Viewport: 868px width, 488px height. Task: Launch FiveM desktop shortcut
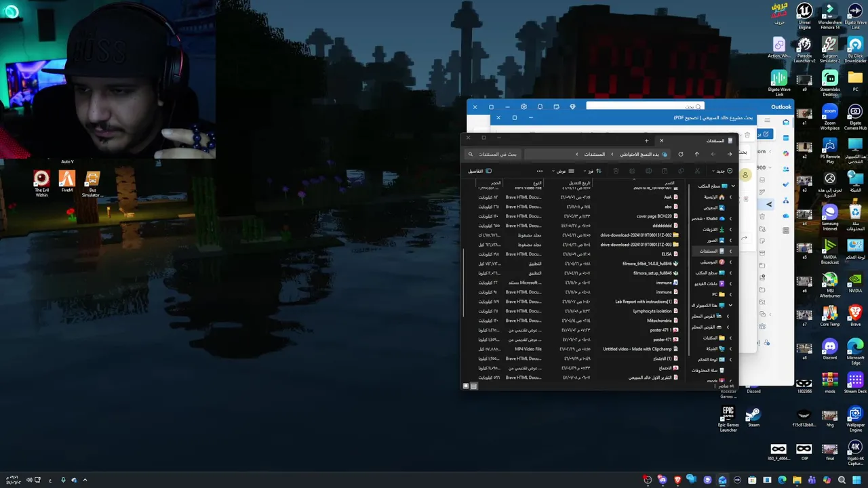click(x=66, y=181)
